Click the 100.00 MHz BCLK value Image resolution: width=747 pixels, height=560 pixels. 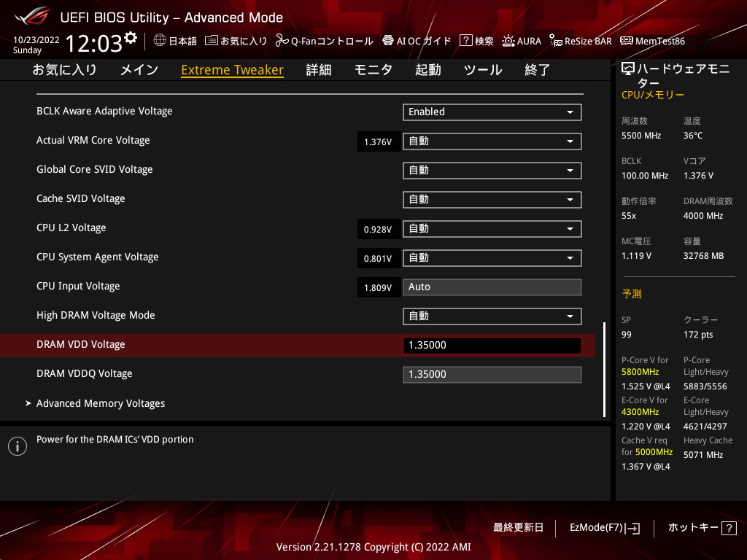(645, 176)
